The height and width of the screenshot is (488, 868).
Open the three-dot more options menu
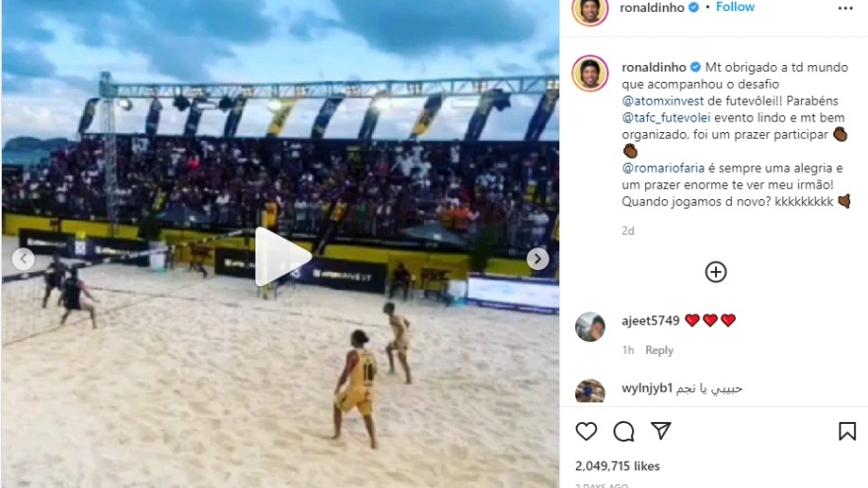845,8
